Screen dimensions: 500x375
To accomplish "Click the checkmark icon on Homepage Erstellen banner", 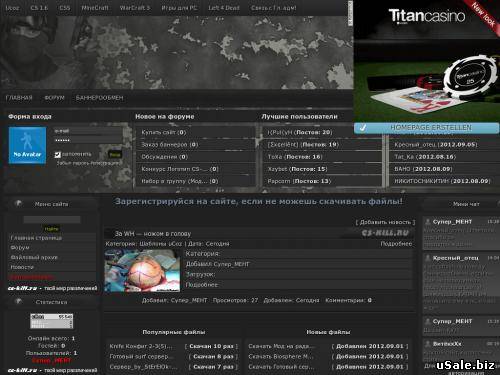I will click(363, 128).
